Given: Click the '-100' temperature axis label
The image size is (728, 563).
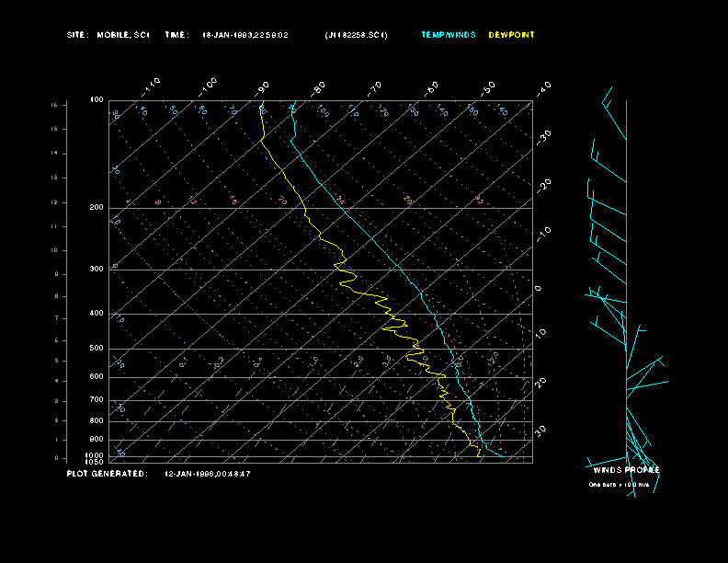Looking at the screenshot, I should coord(207,87).
